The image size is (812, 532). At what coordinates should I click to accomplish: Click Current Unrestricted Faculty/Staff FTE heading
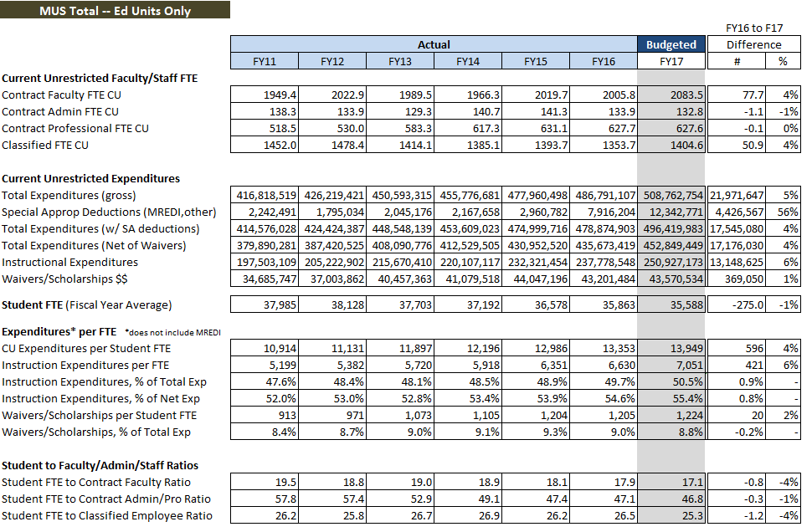100,78
